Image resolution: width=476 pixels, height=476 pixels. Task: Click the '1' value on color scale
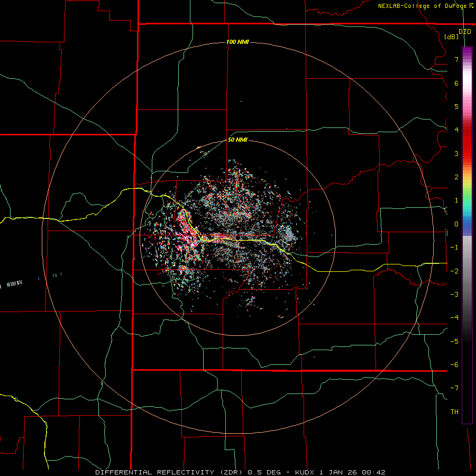point(456,200)
